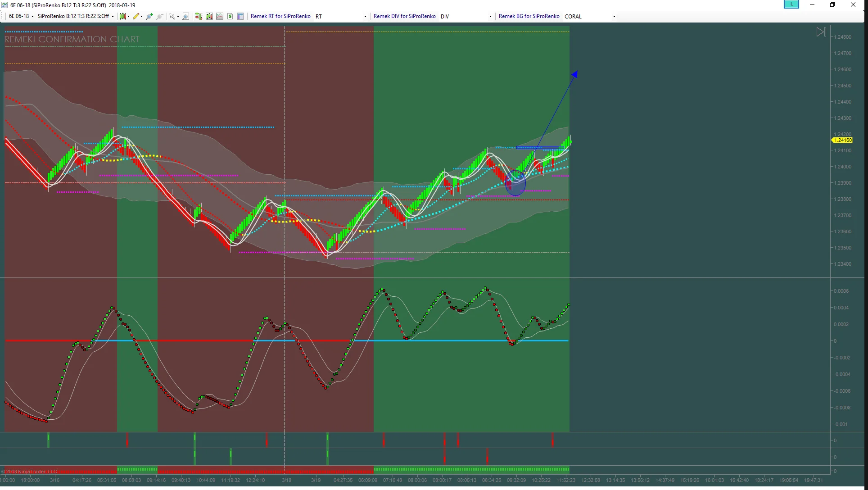Click the blue circle drawing on chart
Screen dimensions: 868x490
515,183
